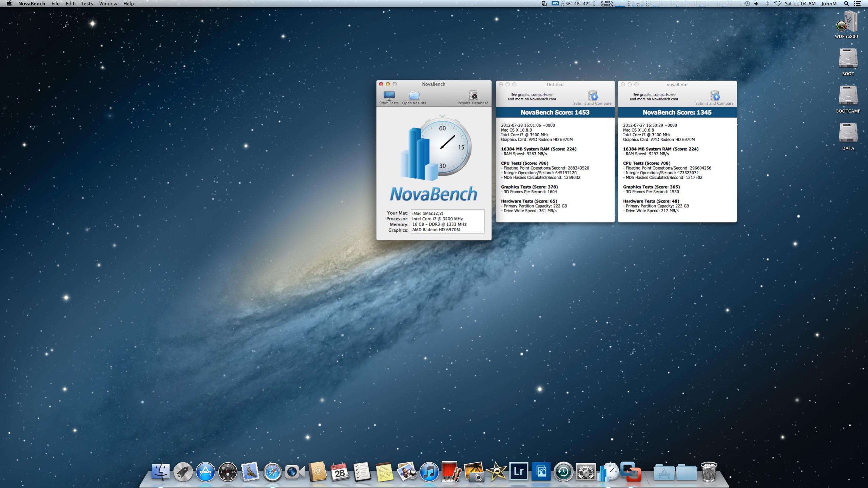Open Time Machine menu bar clock icon

coord(747,3)
